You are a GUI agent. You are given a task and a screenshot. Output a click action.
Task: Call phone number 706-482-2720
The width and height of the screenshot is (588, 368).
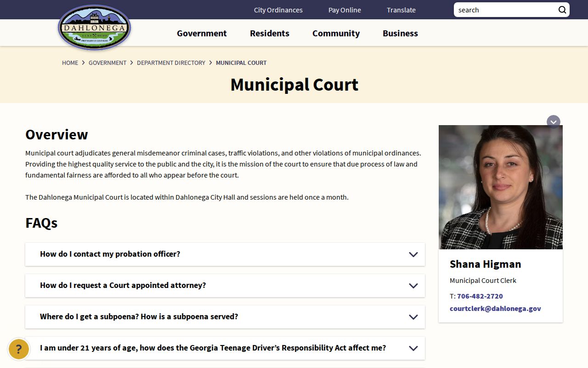click(x=480, y=296)
